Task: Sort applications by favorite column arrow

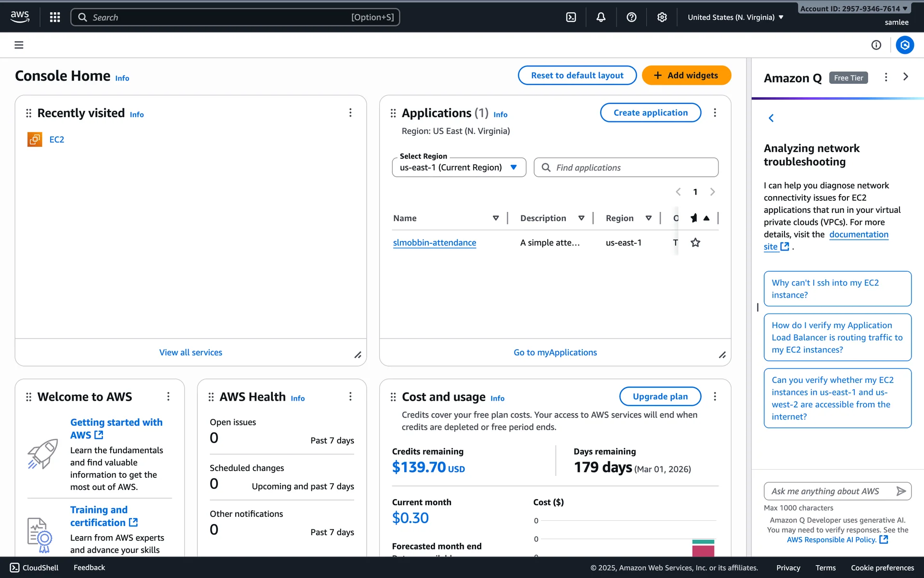Action: click(706, 218)
